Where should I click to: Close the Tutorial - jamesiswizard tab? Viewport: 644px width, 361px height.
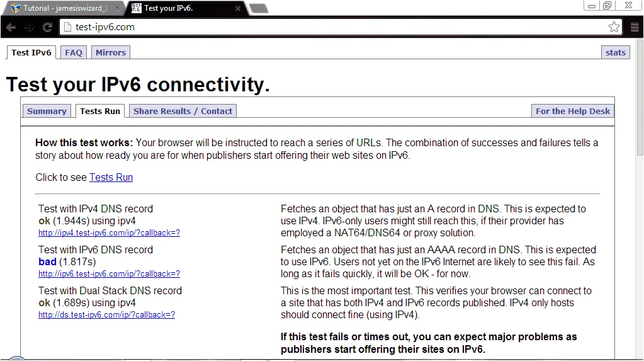click(x=116, y=8)
